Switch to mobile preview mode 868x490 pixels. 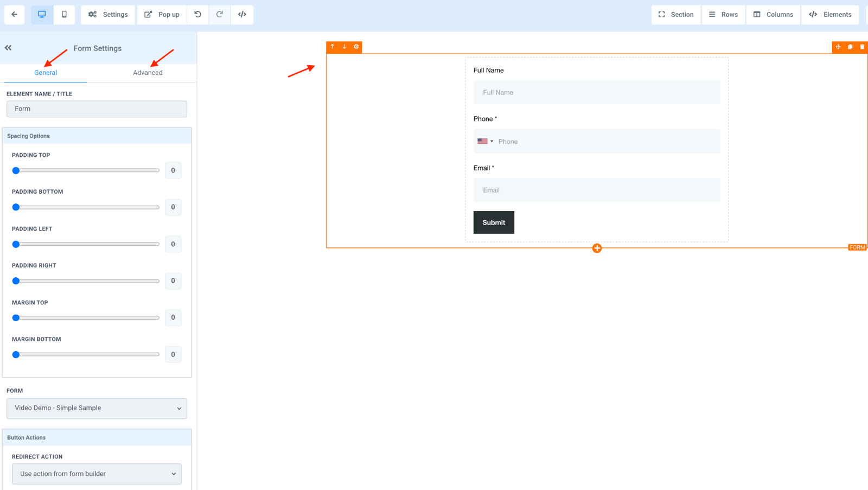point(64,15)
